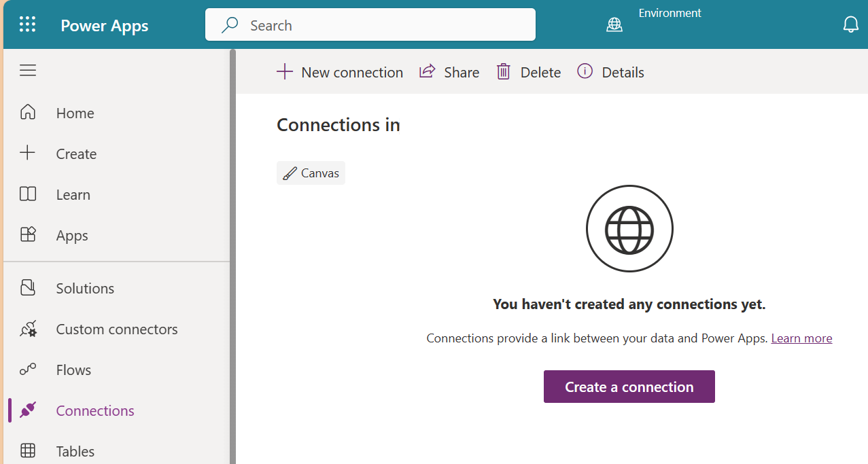Click the Connections in heading

point(338,125)
